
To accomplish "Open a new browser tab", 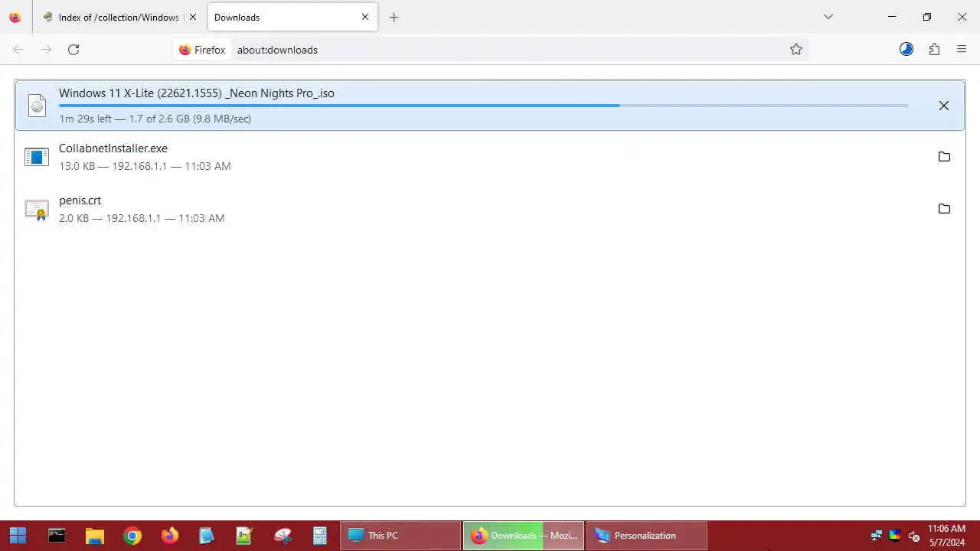I will point(394,17).
